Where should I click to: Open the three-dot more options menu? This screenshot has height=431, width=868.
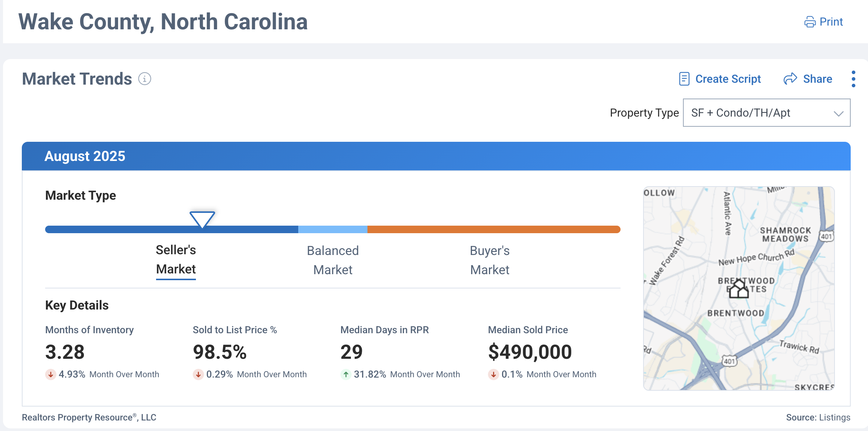click(x=853, y=79)
